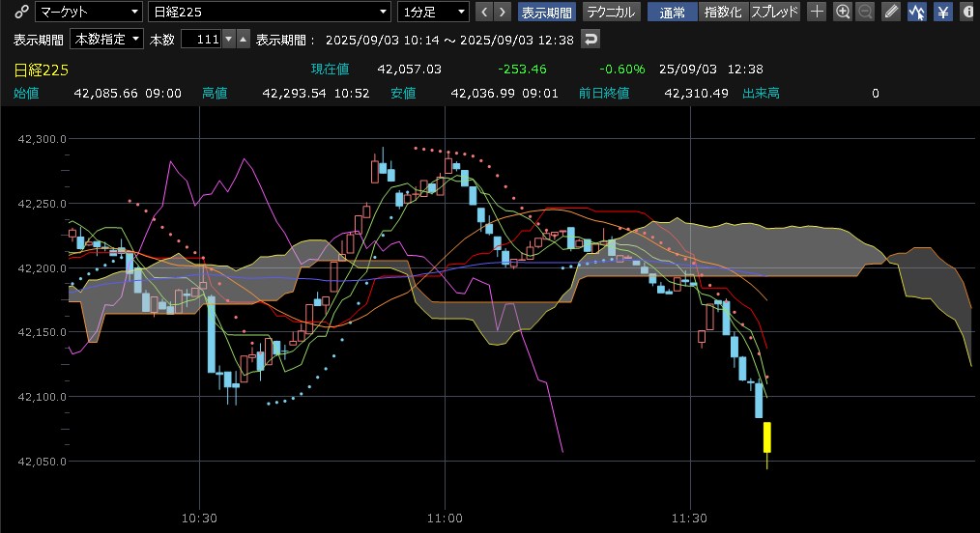Click the 11:30 time axis label

pos(689,518)
